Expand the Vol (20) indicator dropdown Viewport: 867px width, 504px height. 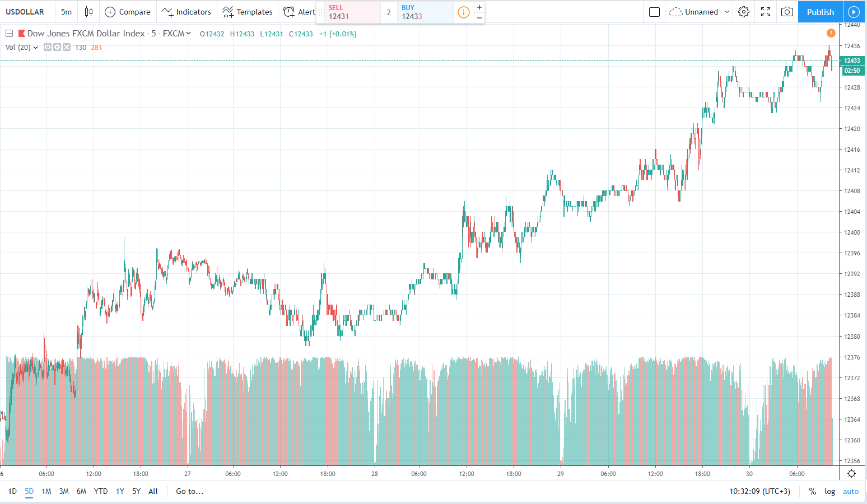click(x=36, y=48)
